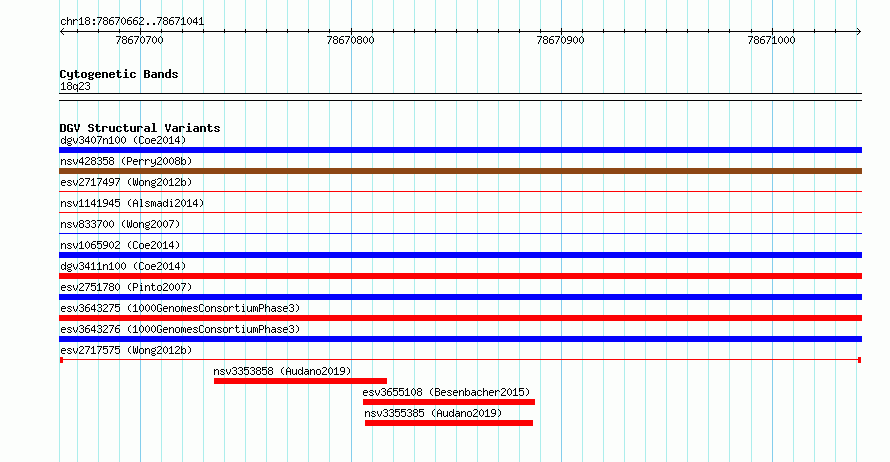Viewport: 890px width, 462px height.
Task: Open nsv3353858 (Audano2019) variant label
Action: [282, 371]
